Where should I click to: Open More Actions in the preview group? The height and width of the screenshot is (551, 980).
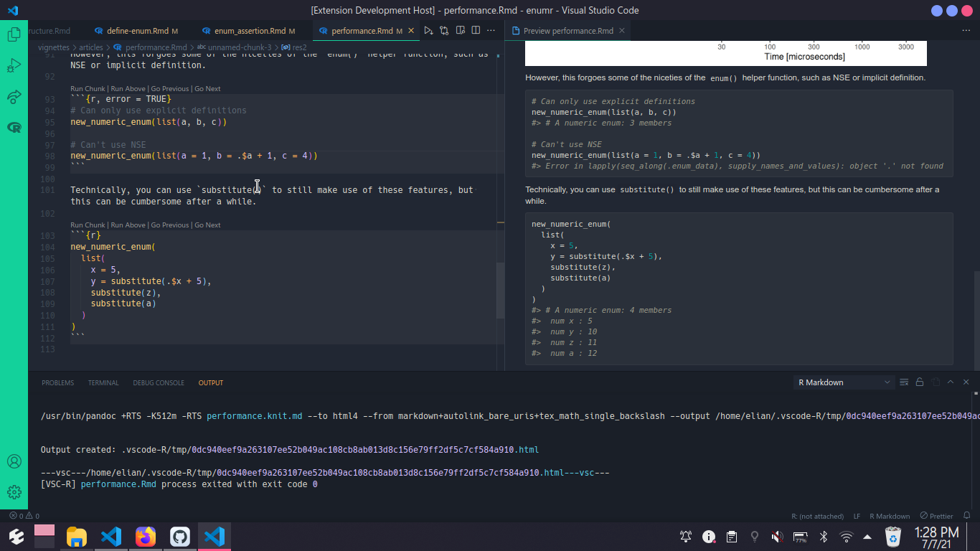click(x=966, y=31)
